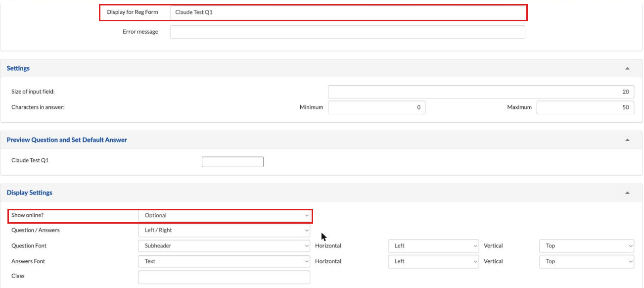Click the Error message label

(x=140, y=32)
